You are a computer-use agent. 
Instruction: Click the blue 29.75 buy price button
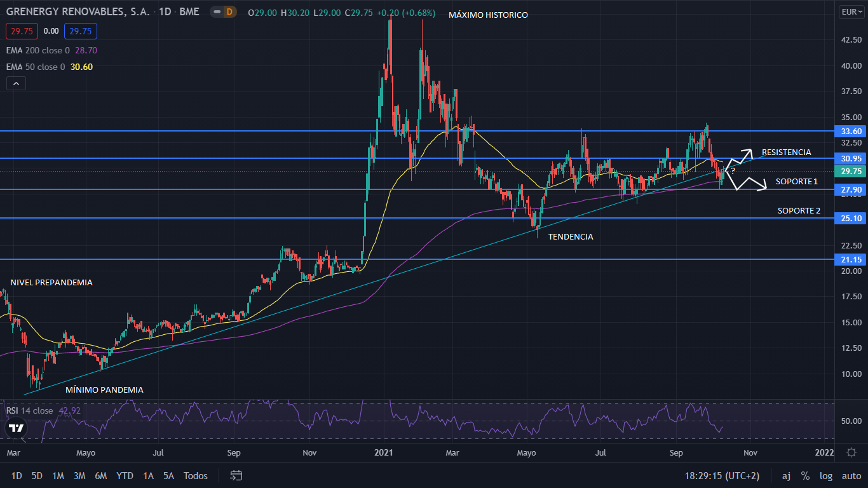(80, 31)
